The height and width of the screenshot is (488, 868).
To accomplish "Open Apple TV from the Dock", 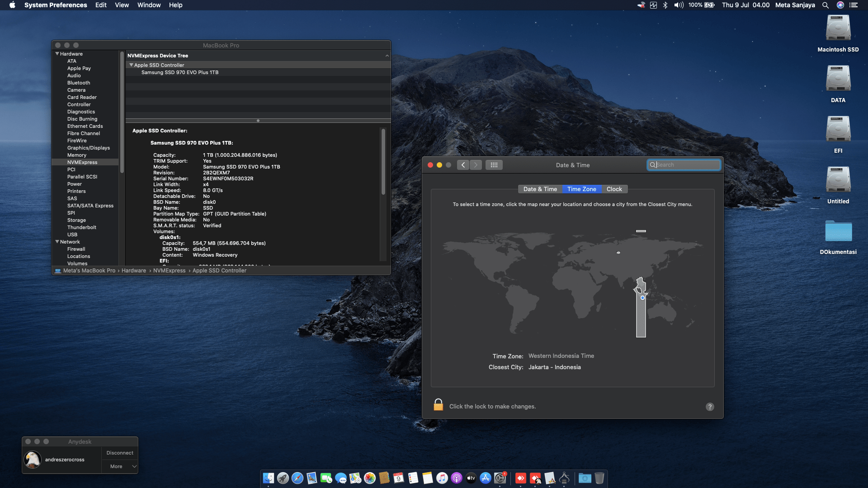I will 471,478.
